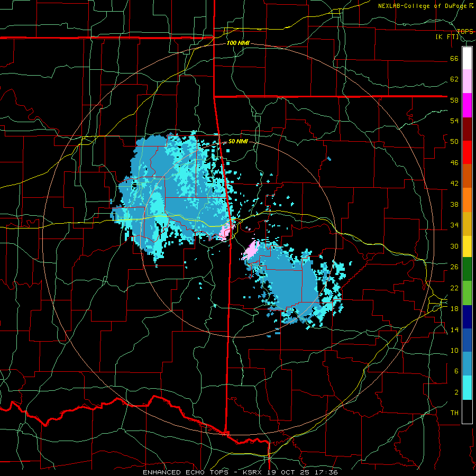Click legend value 34
Viewport: 476px width, 476px height.
tap(454, 225)
